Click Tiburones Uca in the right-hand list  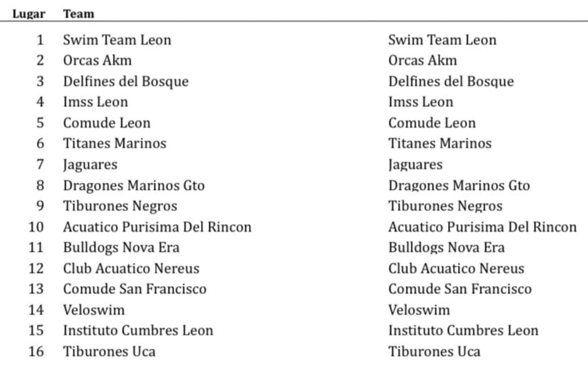pyautogui.click(x=434, y=351)
